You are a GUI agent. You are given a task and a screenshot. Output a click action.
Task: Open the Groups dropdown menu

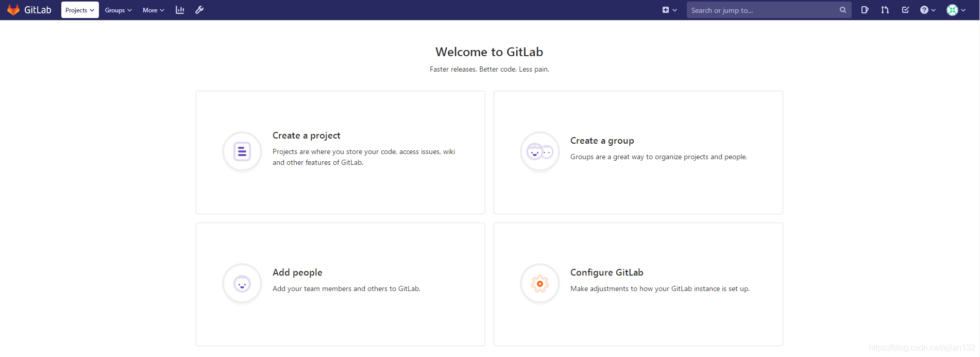[118, 10]
